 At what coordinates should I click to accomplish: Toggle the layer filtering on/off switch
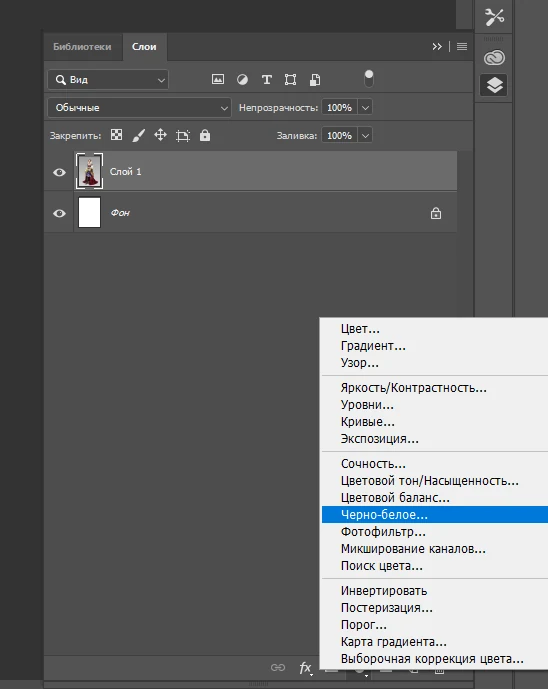click(x=369, y=79)
